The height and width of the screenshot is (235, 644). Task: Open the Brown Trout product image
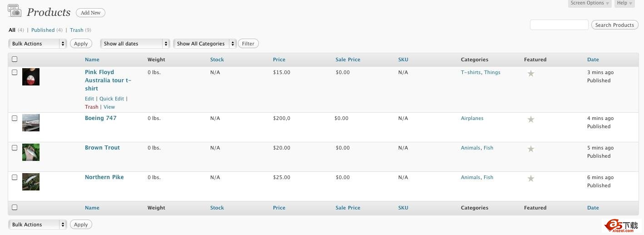pyautogui.click(x=31, y=152)
